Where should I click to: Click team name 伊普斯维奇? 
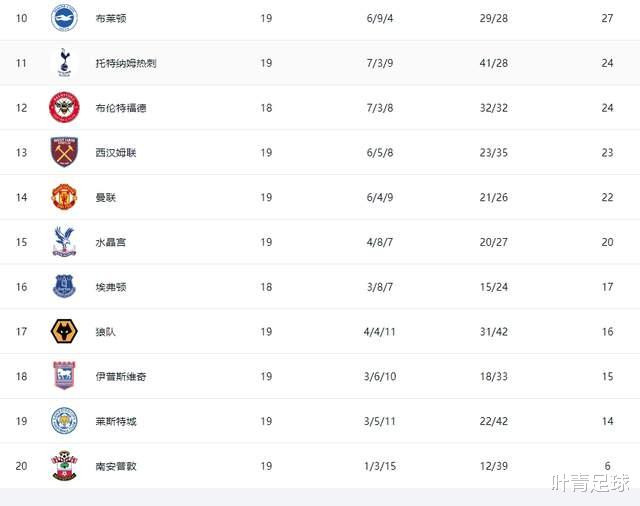(121, 376)
